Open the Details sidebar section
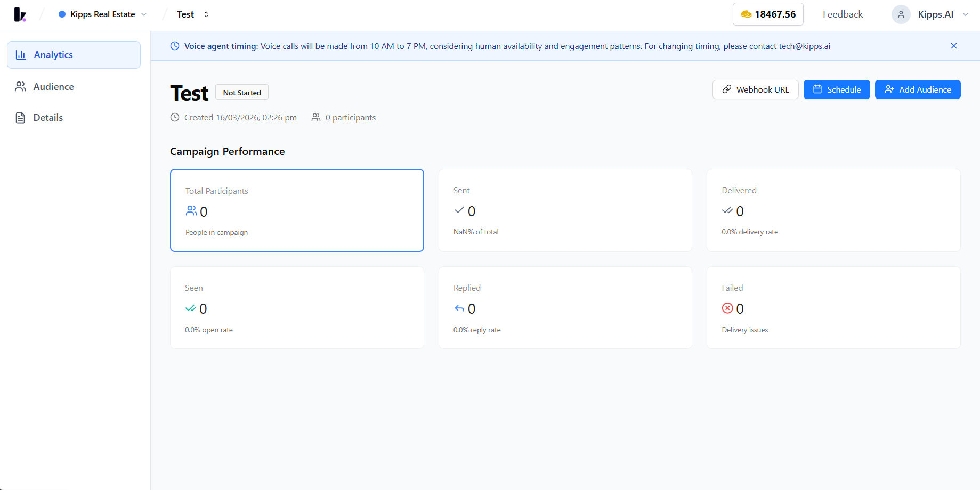This screenshot has width=980, height=490. point(74,118)
